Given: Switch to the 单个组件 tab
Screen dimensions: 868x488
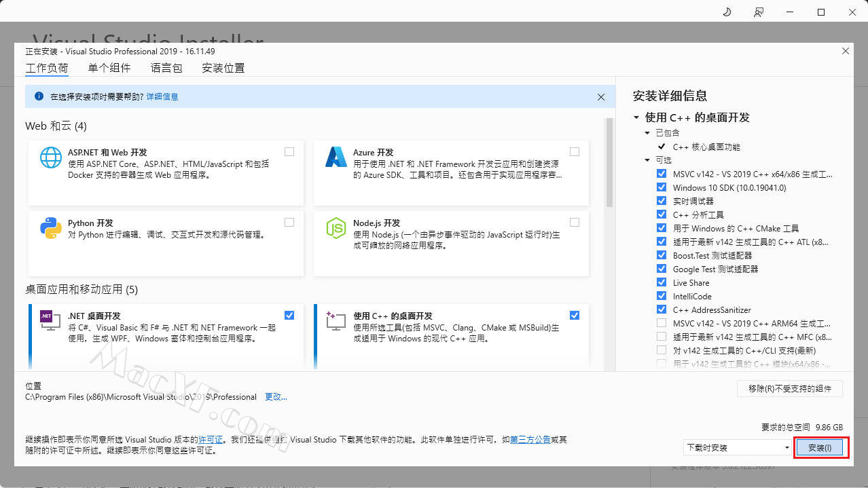Looking at the screenshot, I should tap(109, 68).
